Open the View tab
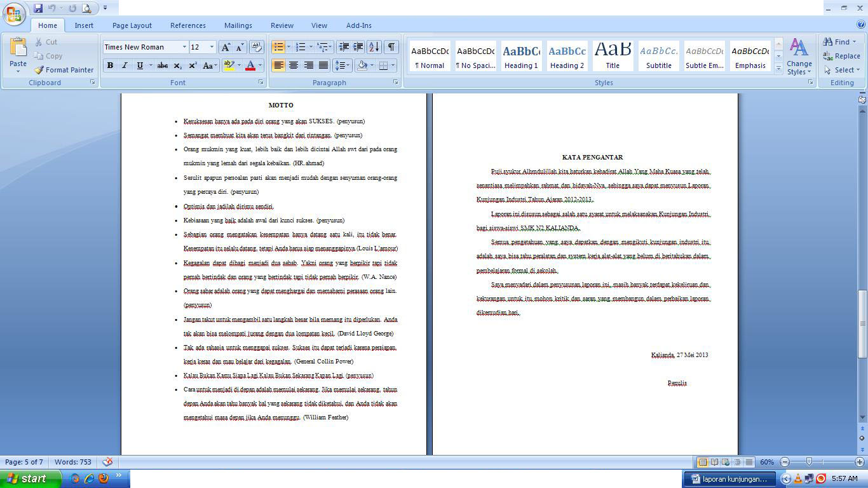 pos(319,25)
